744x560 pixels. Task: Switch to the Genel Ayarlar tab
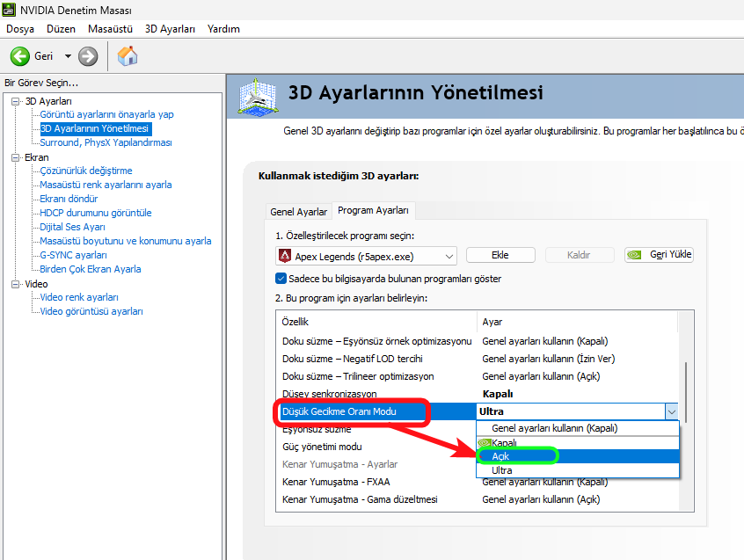tap(298, 212)
